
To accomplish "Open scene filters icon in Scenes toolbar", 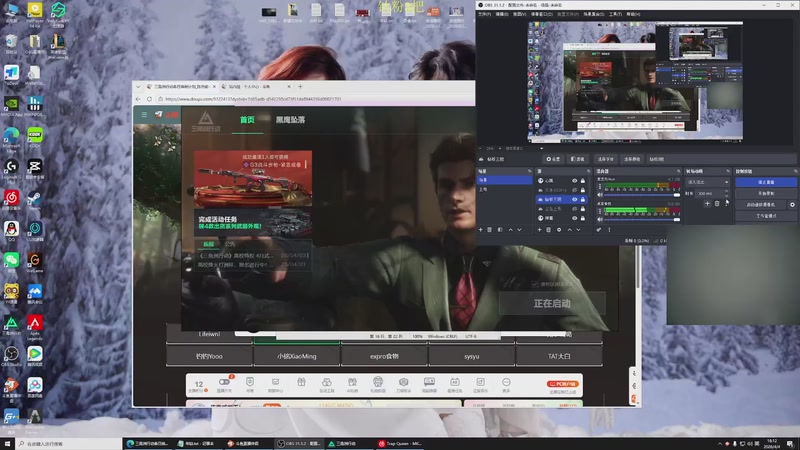I will [500, 230].
